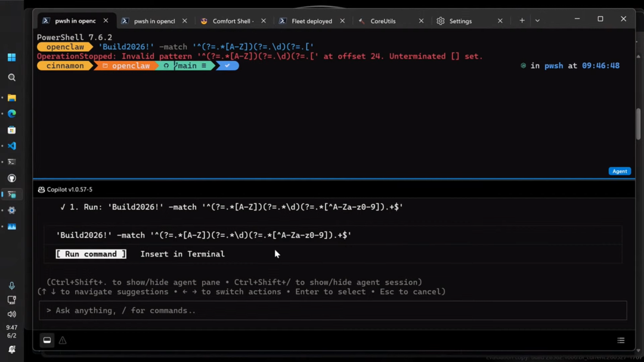Viewport: 644px width, 362px height.
Task: Open Microsoft Store taskbar icon
Action: 11,130
